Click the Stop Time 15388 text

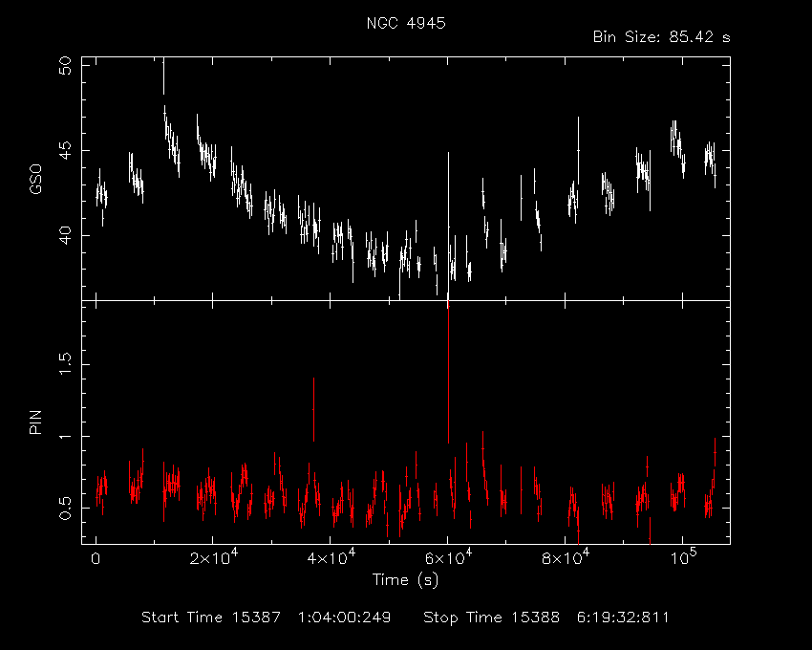[491, 617]
